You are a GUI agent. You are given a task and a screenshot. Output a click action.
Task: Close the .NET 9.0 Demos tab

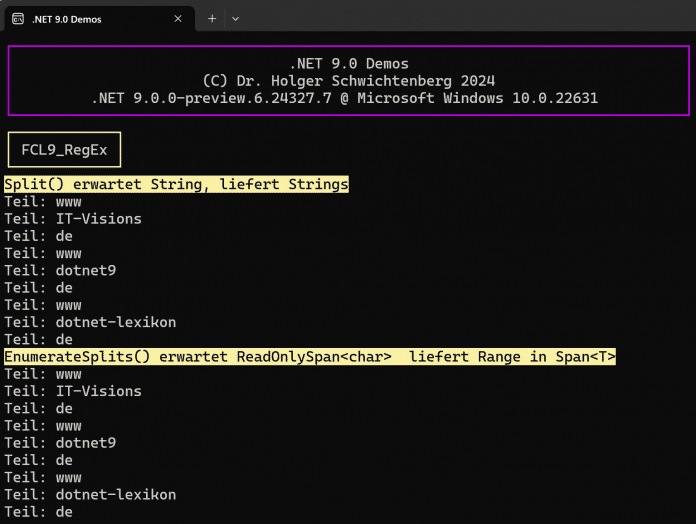point(178,19)
